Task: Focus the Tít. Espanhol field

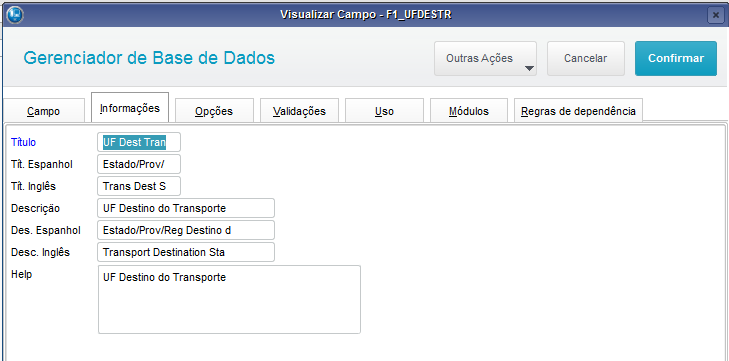Action: [x=139, y=164]
